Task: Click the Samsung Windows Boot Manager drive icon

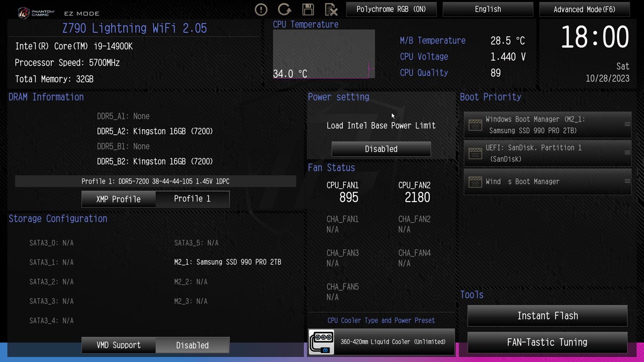Action: click(475, 125)
